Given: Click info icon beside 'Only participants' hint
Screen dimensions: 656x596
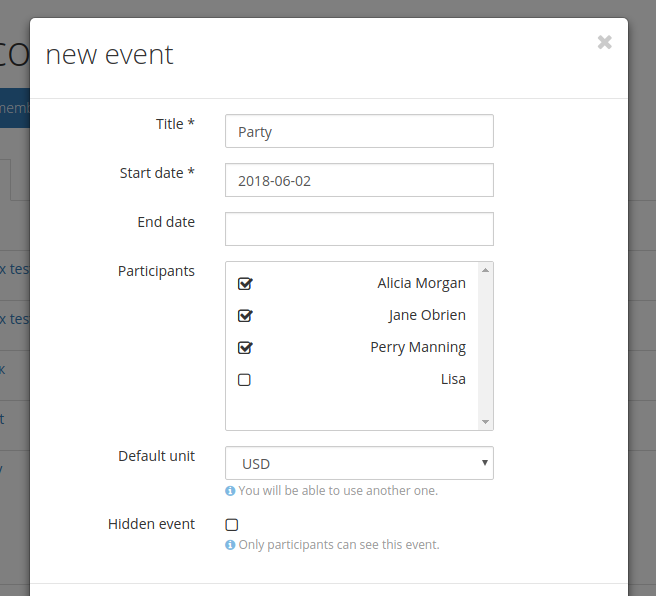Looking at the screenshot, I should coord(230,545).
